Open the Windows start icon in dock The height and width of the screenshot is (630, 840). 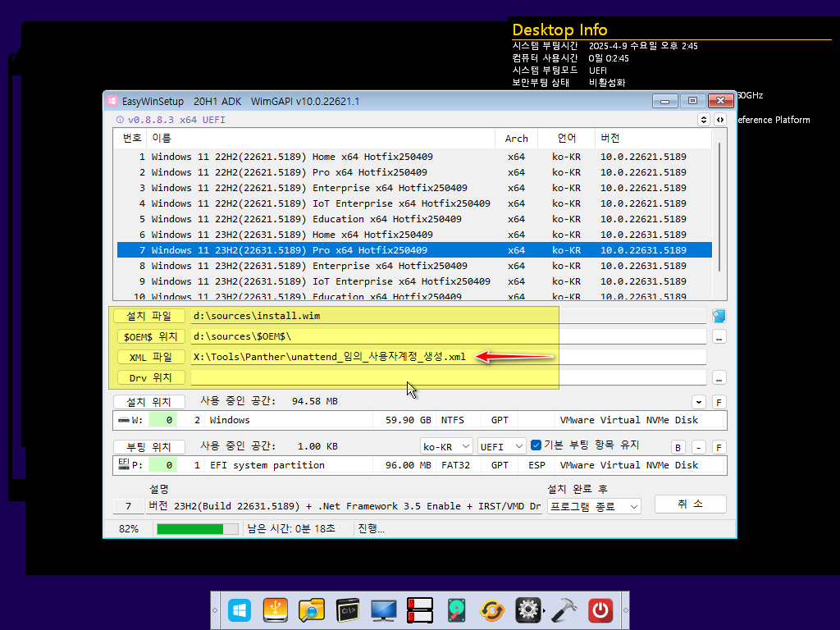[239, 610]
